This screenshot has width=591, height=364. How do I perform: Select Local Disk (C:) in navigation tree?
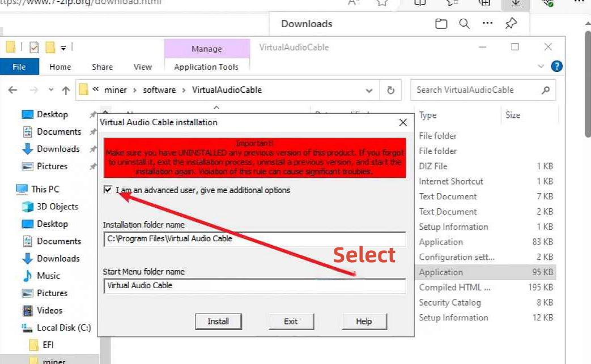[63, 328]
